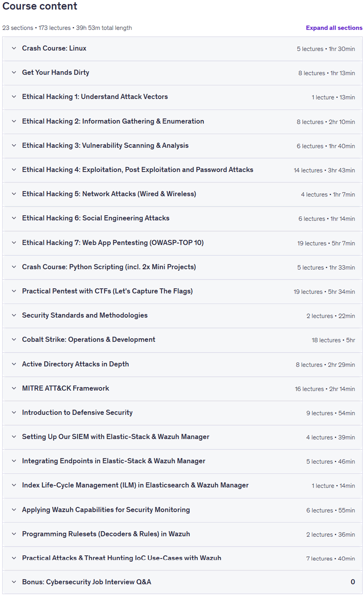Click the chevron beside Get Your Hands Dirty
364x595 pixels.
click(14, 72)
